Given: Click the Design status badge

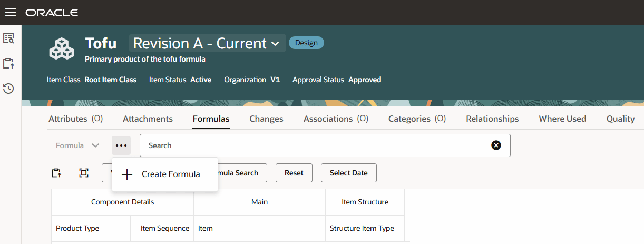Looking at the screenshot, I should click(306, 43).
